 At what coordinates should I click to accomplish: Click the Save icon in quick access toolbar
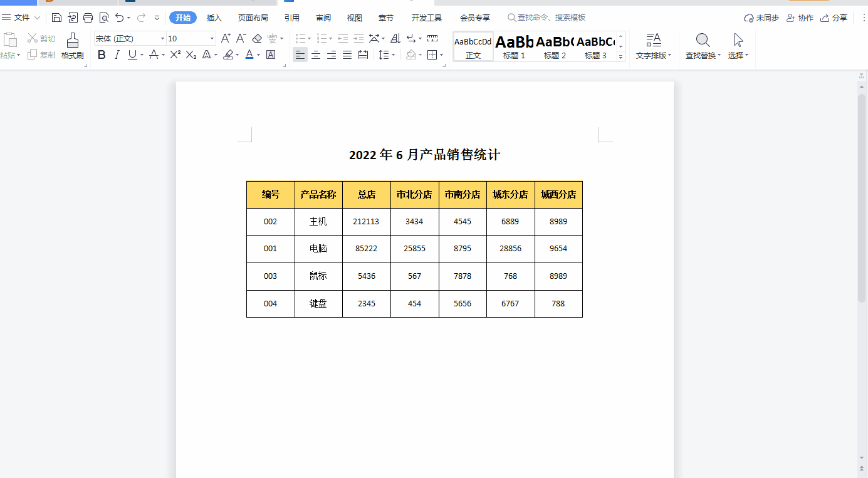click(x=56, y=18)
